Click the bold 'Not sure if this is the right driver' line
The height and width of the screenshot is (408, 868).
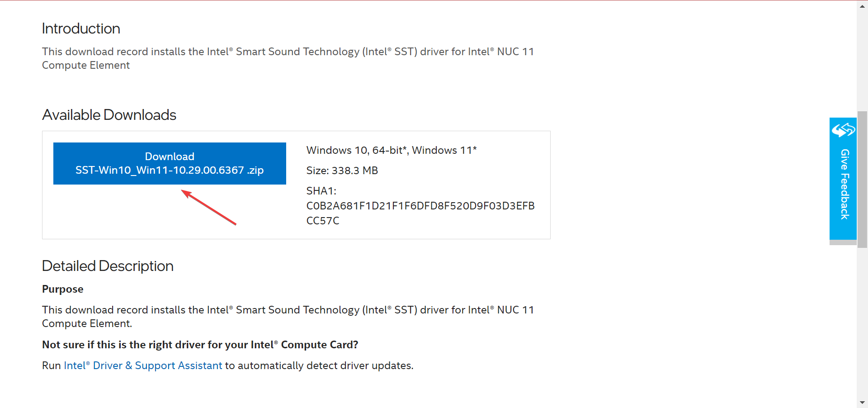coord(200,345)
